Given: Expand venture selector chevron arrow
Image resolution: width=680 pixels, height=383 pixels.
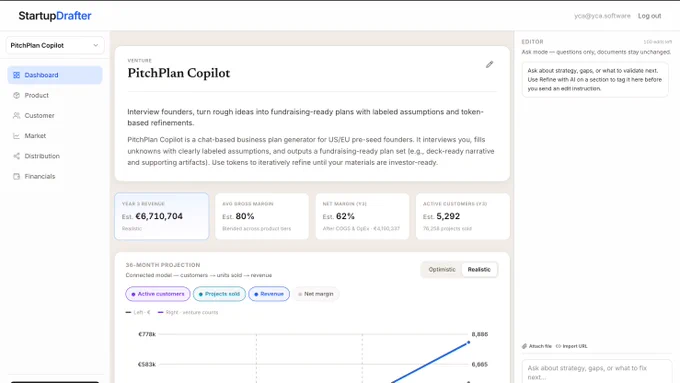Looking at the screenshot, I should (x=95, y=45).
